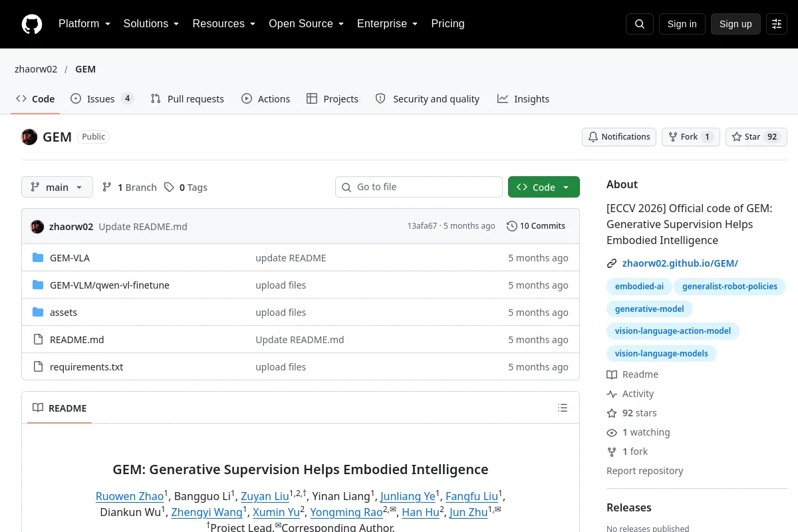Click the Sign up button
This screenshot has height=532, width=798.
tap(735, 24)
